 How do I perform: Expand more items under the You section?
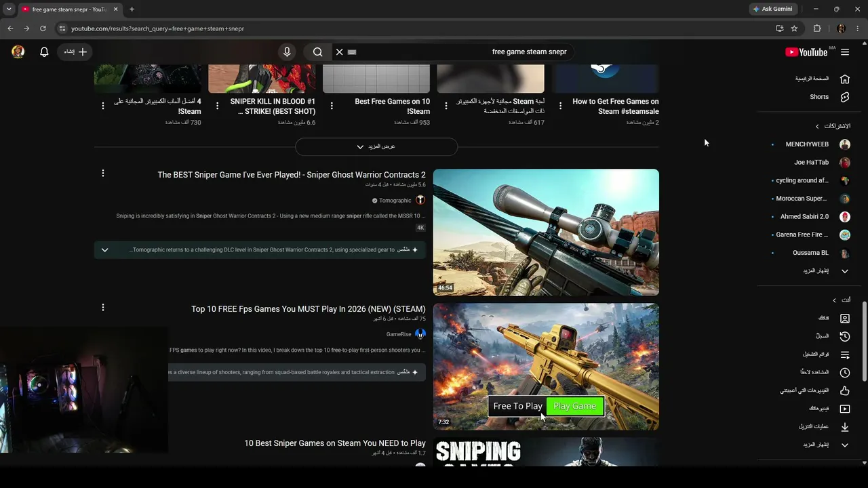(x=826, y=445)
